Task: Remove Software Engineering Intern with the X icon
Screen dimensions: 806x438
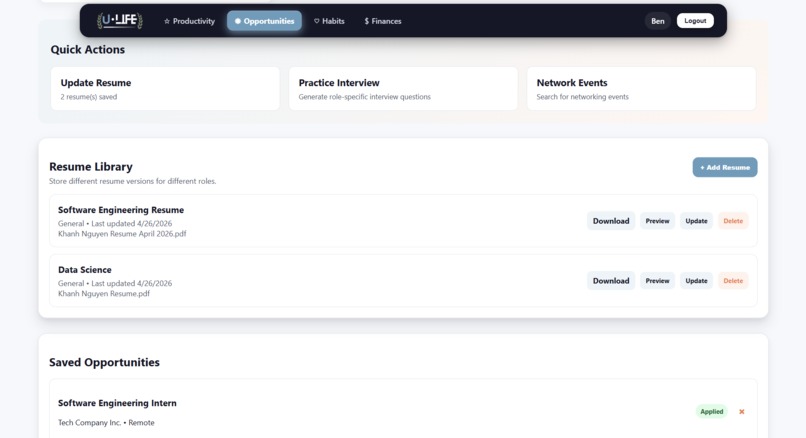Action: click(742, 411)
